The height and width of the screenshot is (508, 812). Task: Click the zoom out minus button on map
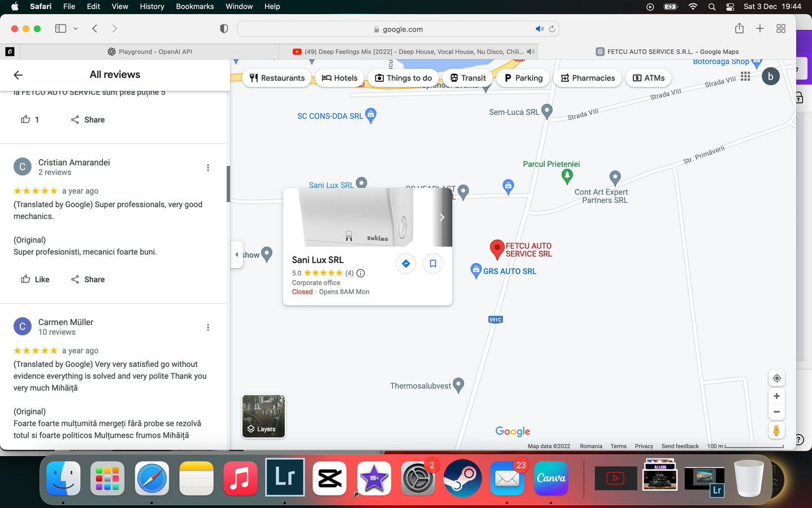click(x=776, y=412)
